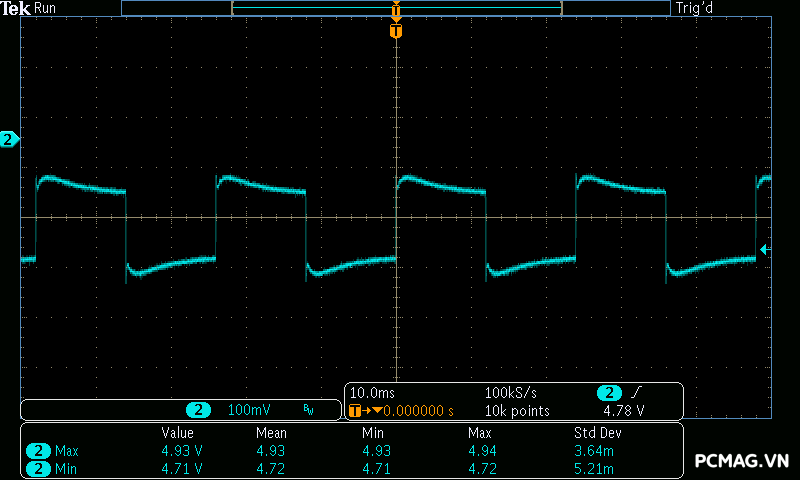Select the 100mV vertical scale readout
Screen dimensions: 800x480
(248, 410)
